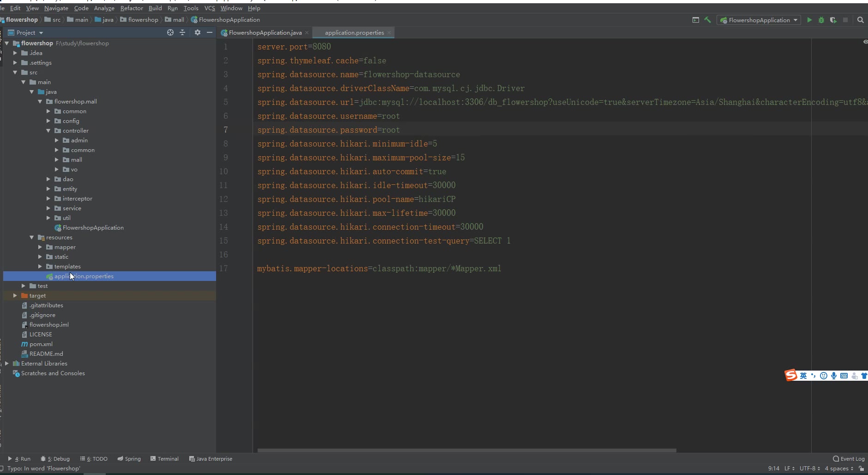The height and width of the screenshot is (475, 868).
Task: Switch to the FlowershopApplication.java editor tab
Action: 265,32
